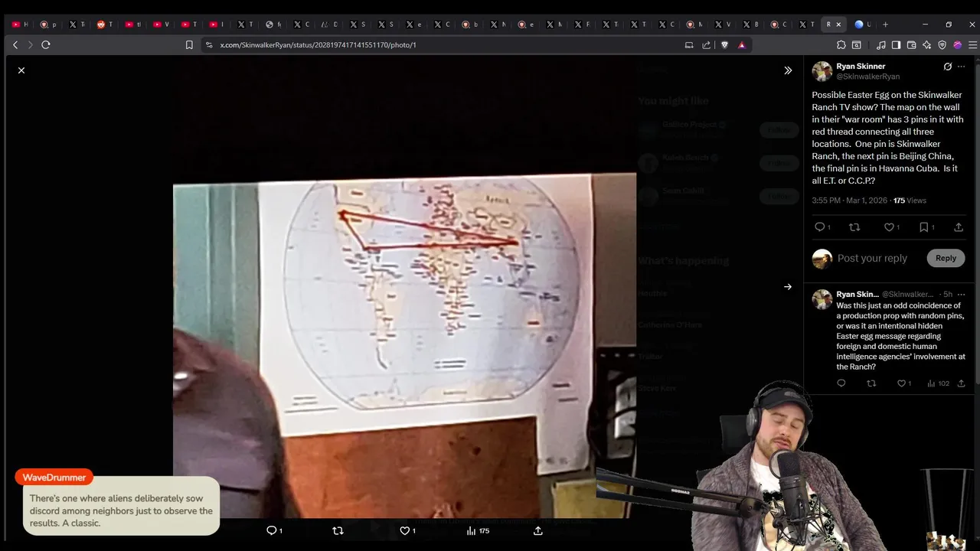This screenshot has height=551, width=980.
Task: Click the 5h timestamp on follow-up post
Action: pyautogui.click(x=948, y=294)
